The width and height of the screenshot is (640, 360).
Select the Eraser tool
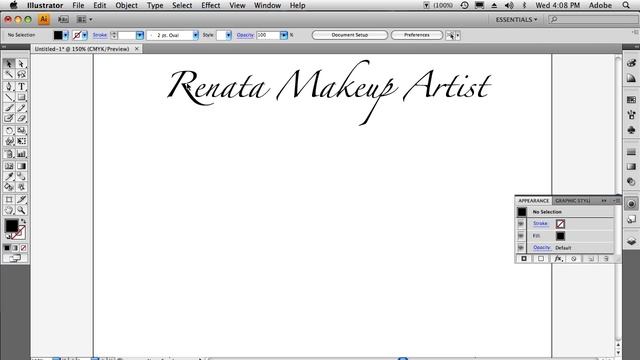[21, 118]
